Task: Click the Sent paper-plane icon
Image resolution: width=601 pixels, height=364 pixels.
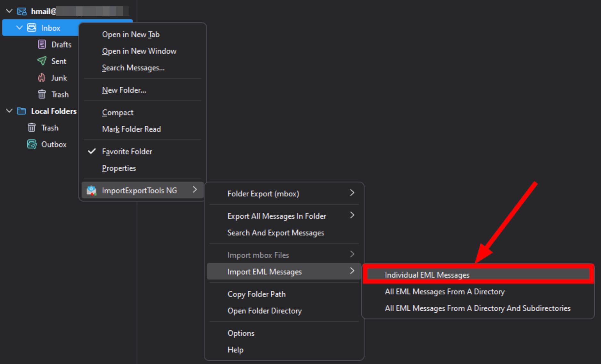Action: coord(42,61)
